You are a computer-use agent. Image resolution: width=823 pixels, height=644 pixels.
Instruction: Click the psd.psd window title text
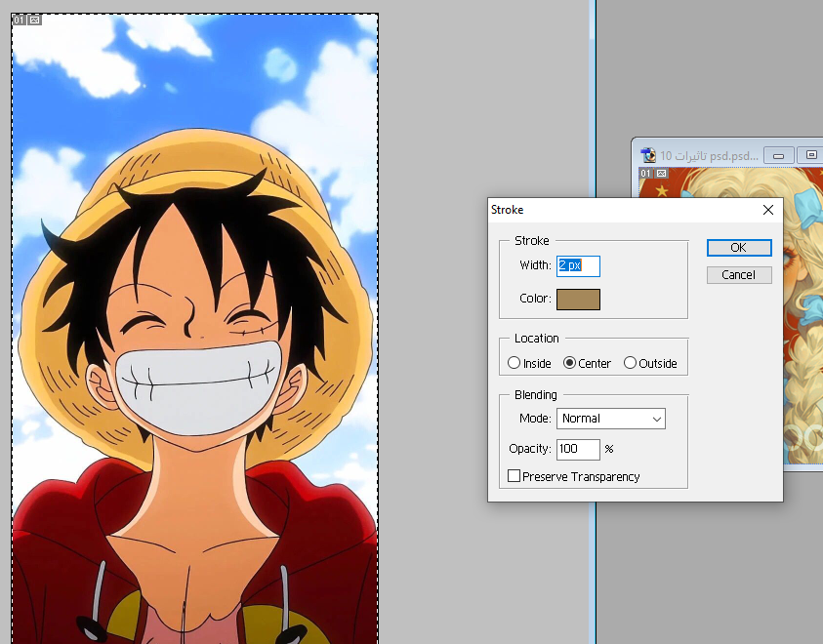[709, 156]
